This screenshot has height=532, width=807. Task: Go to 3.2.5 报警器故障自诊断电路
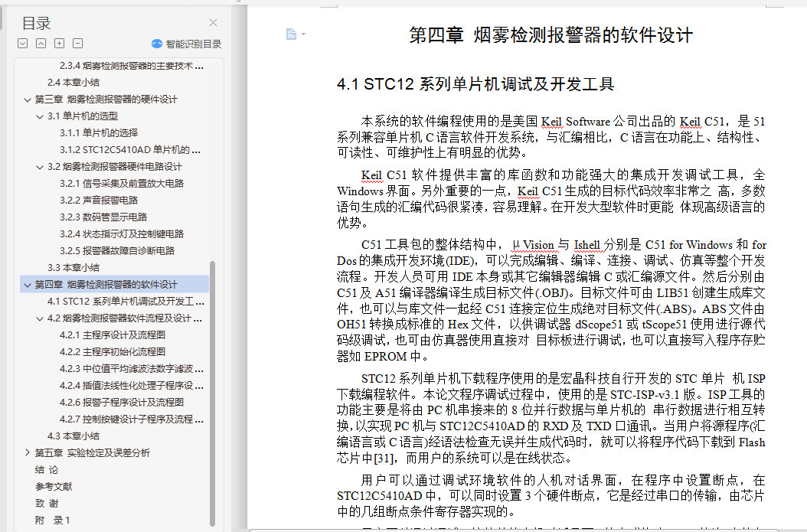point(117,250)
